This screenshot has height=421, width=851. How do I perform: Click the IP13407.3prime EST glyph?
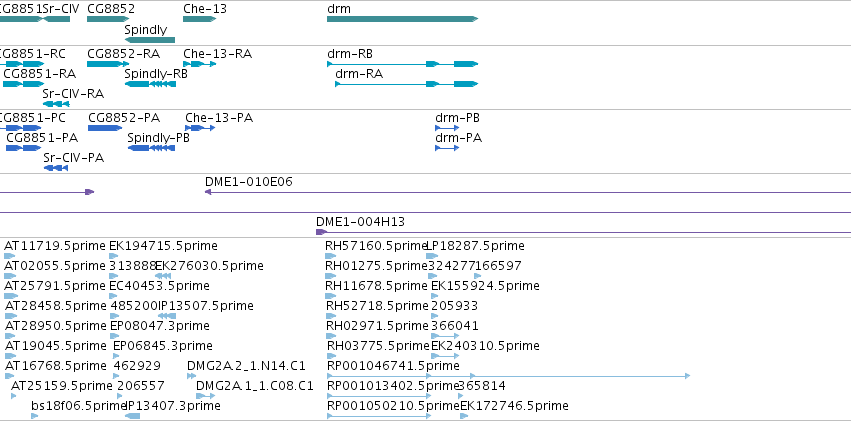point(132,416)
